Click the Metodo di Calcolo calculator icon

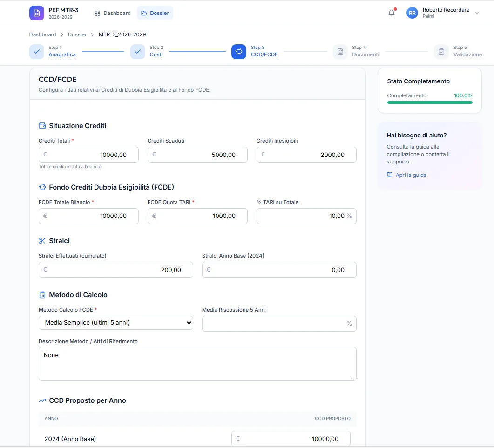42,295
